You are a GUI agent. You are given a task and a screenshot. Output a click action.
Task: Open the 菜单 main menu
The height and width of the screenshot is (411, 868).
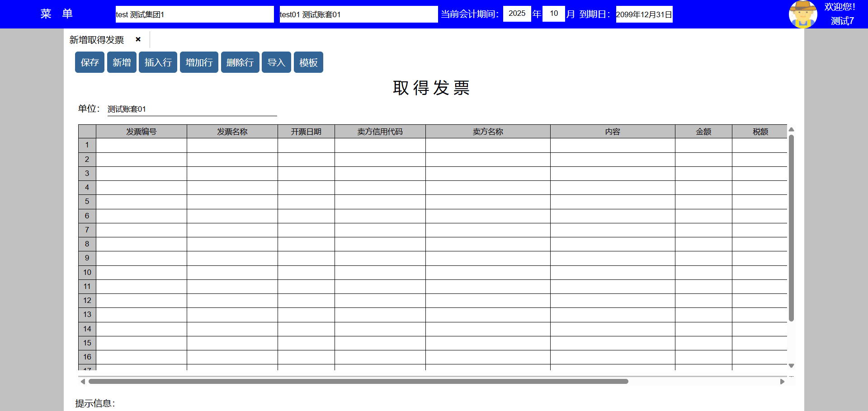coord(57,14)
